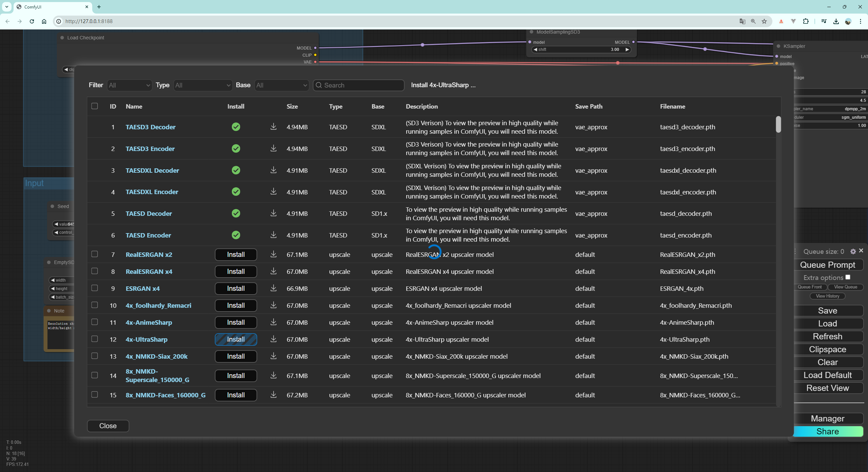Open browser extensions puzzle icon
The height and width of the screenshot is (472, 868).
coord(806,21)
